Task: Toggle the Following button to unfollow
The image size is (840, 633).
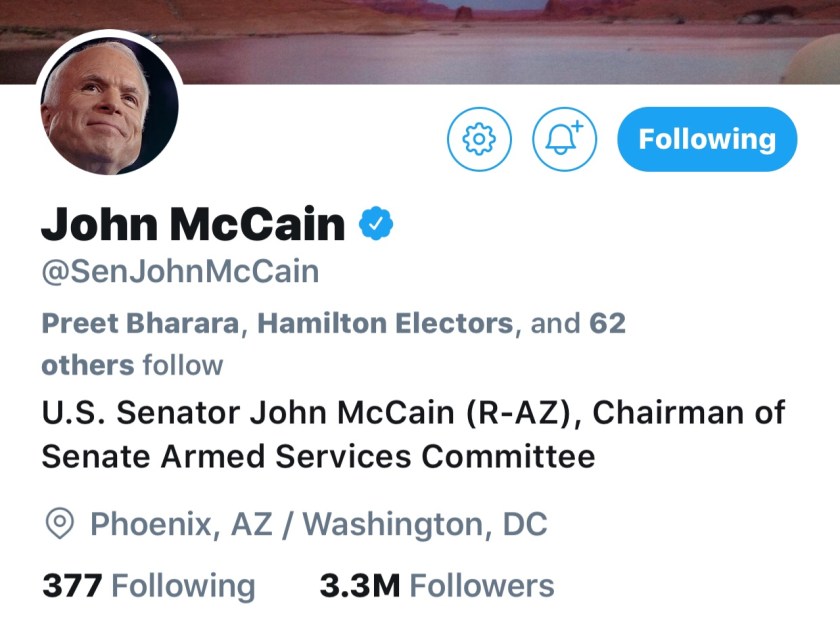Action: click(707, 139)
